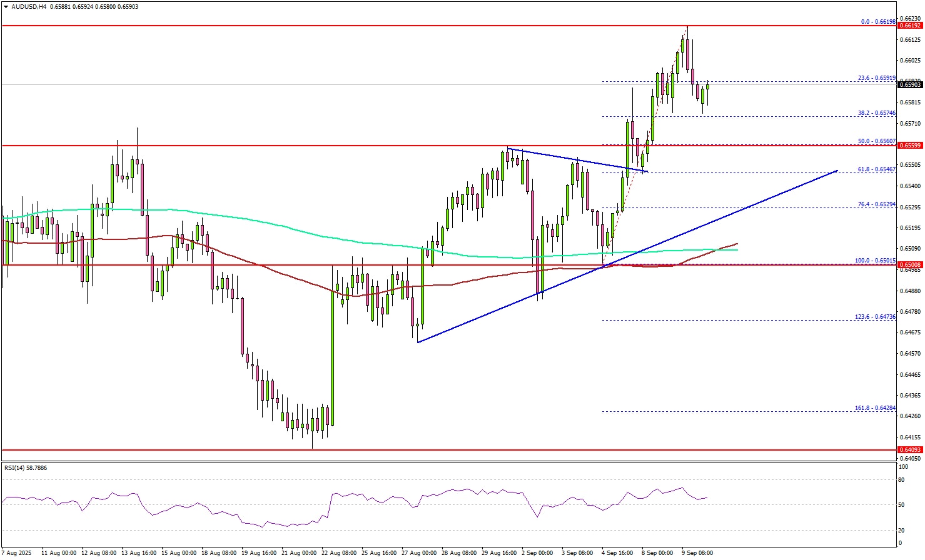Click the Fibonacci 61.8 - 0.65467 label
This screenshot has height=560, width=925.
click(876, 169)
